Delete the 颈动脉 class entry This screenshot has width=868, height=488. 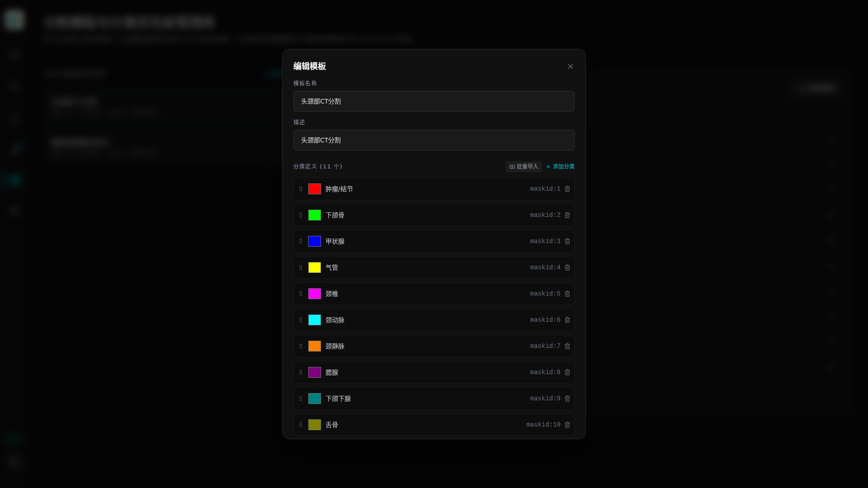[567, 320]
